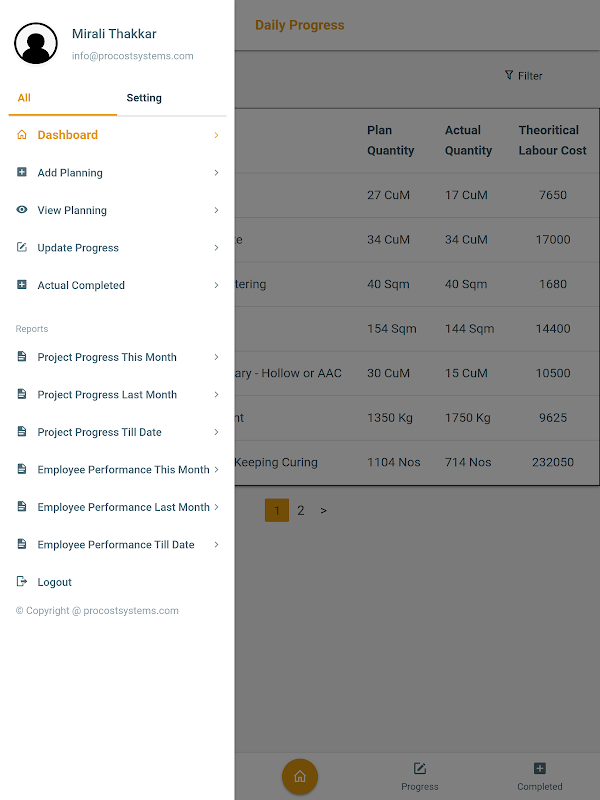Click the next page arrow
This screenshot has height=800, width=600.
323,511
